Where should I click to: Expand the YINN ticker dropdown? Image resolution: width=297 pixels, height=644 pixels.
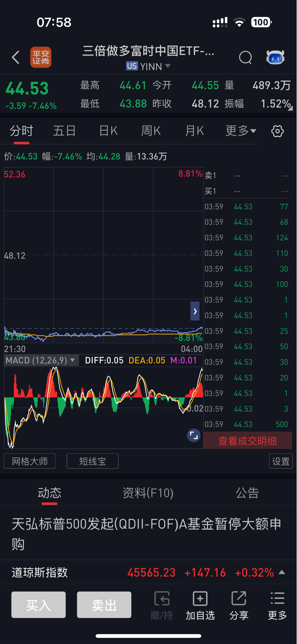pyautogui.click(x=168, y=66)
